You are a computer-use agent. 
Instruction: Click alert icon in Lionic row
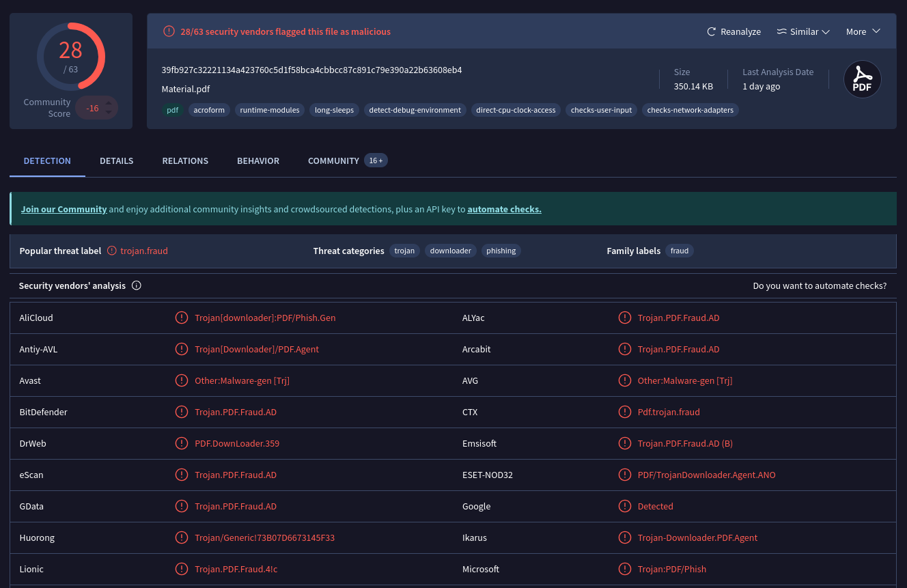click(182, 569)
